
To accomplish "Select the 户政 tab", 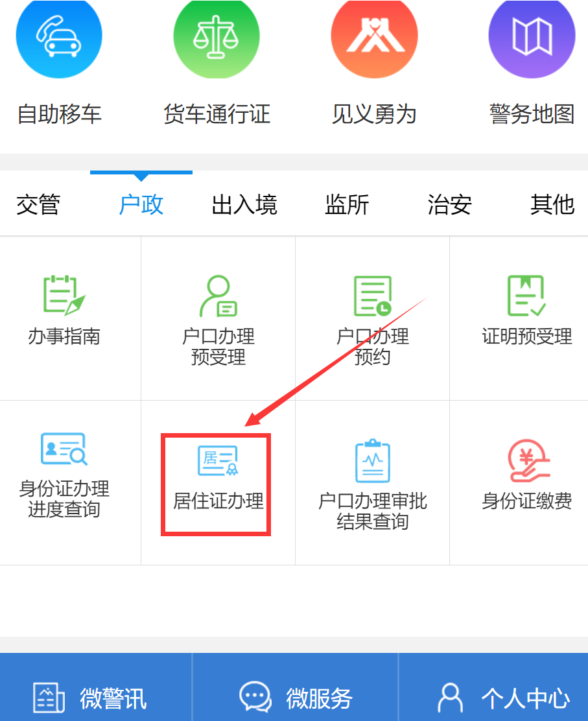I will click(x=141, y=205).
